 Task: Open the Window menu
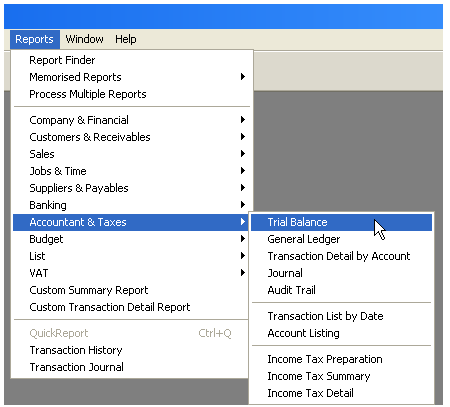pyautogui.click(x=84, y=39)
